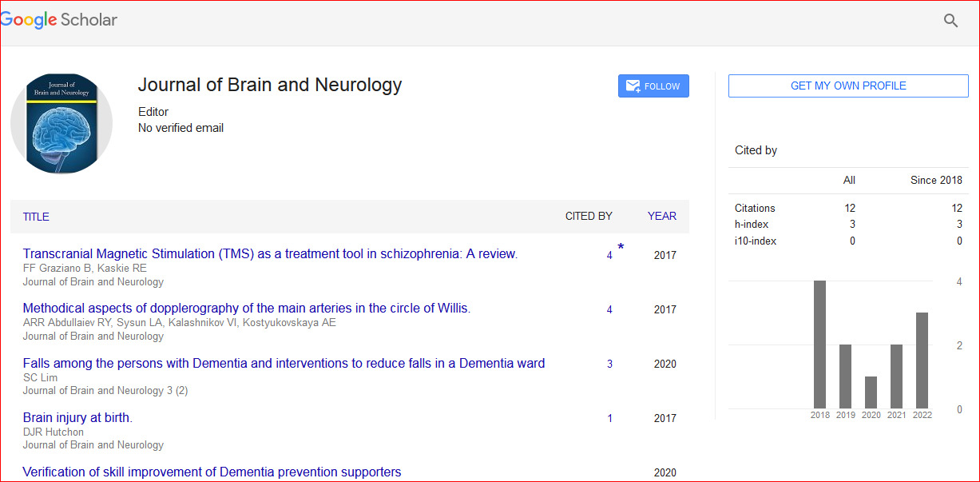The image size is (980, 482).
Task: Open the dopplerography circle of Willis article
Action: [246, 309]
